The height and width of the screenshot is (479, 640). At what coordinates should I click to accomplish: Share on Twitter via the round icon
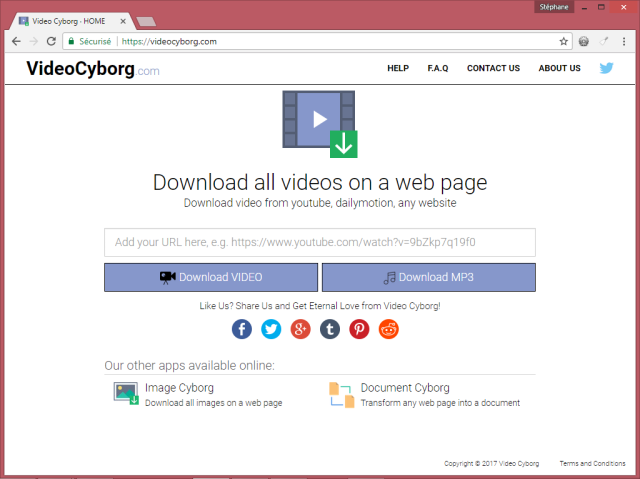pos(271,329)
